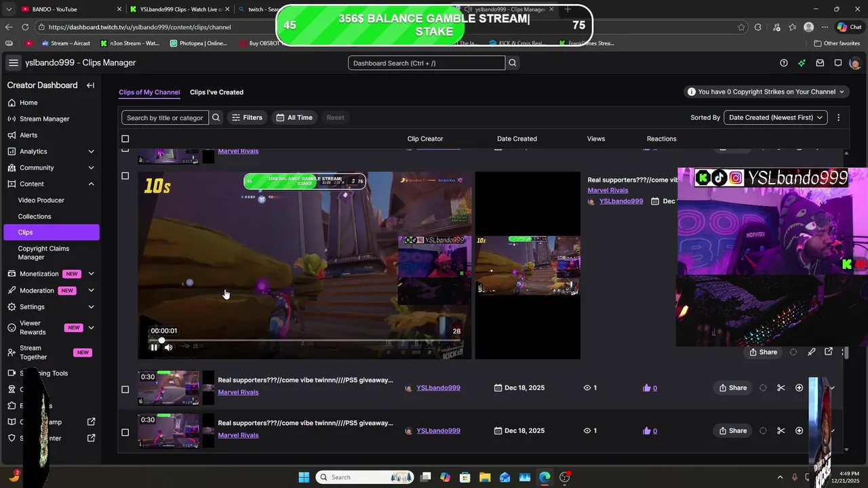Open the Inbox envelope icon in the dashboard header
Viewport: 868px width, 488px height.
click(820, 63)
